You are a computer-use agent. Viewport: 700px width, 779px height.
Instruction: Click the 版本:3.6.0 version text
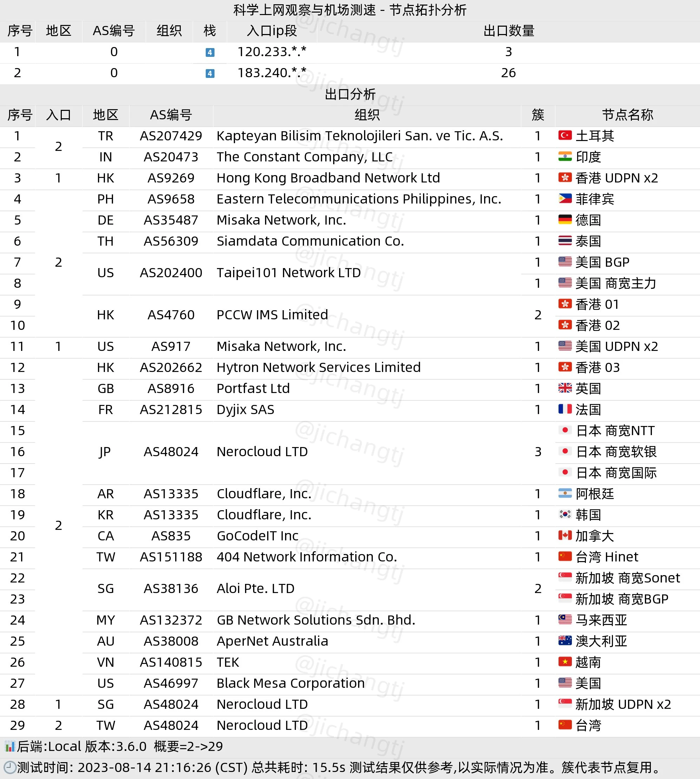(x=115, y=746)
